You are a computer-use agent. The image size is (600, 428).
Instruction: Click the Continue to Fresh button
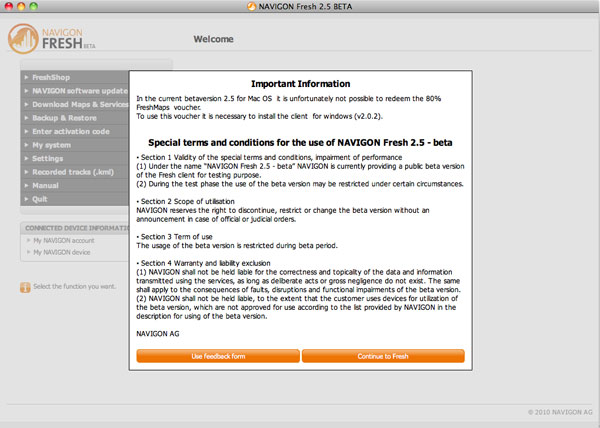(x=383, y=356)
